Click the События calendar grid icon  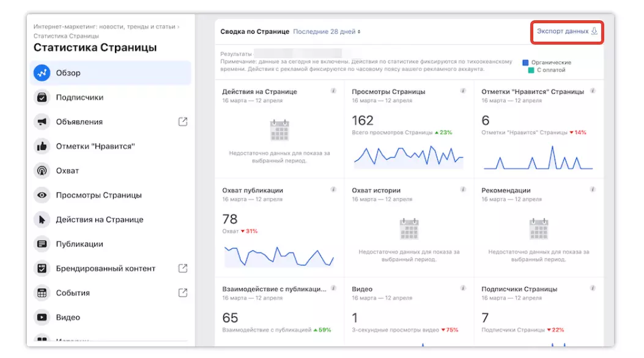pos(42,293)
